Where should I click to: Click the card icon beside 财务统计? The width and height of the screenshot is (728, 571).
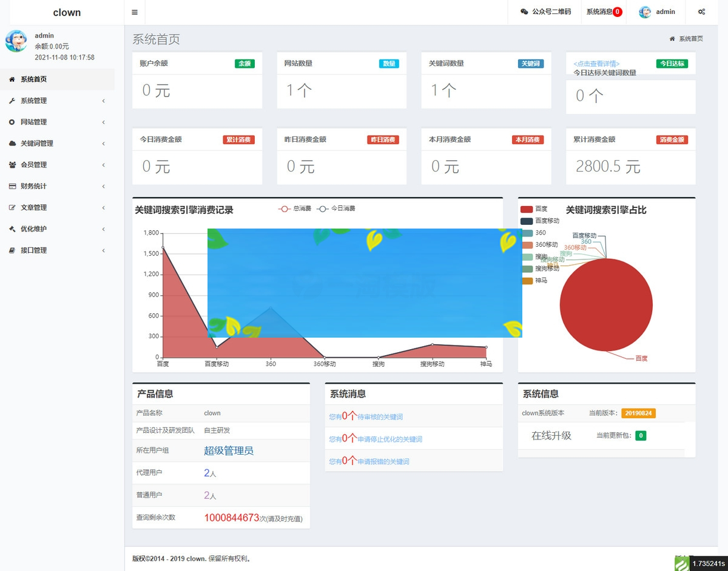tap(12, 186)
